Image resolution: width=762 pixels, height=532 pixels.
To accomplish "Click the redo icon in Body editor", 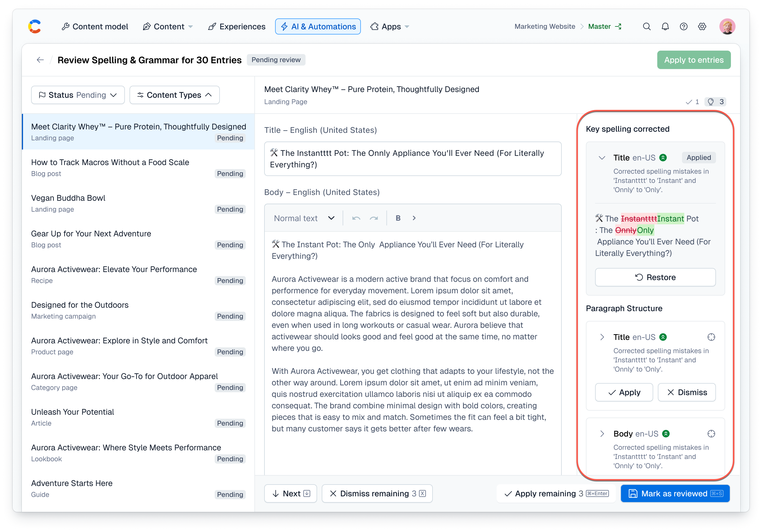I will click(x=374, y=218).
